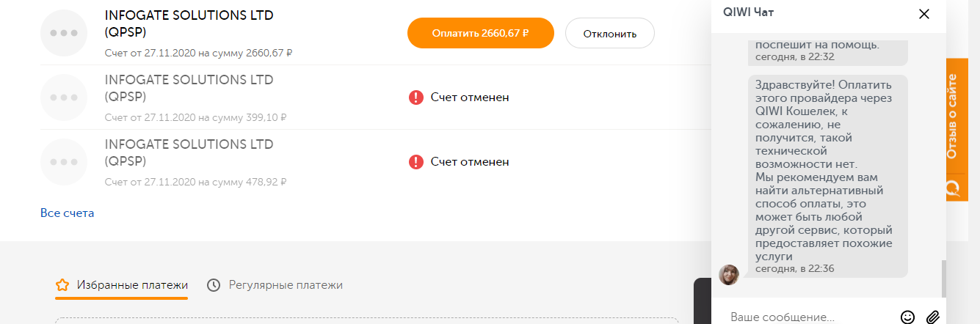Image resolution: width=980 pixels, height=324 pixels.
Task: Decline the invoice with Отклонить
Action: pos(609,33)
